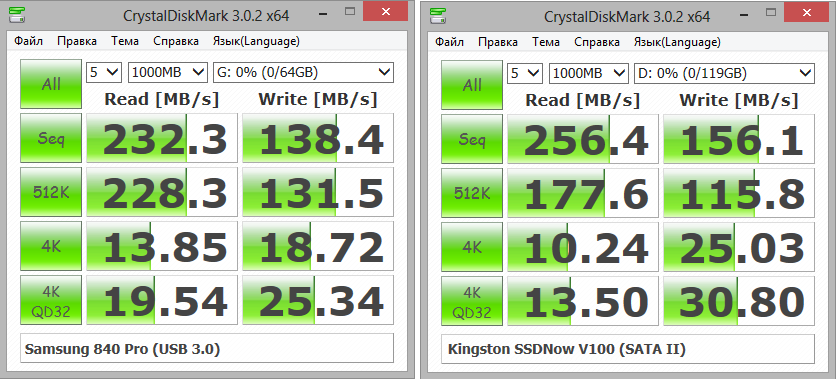This screenshot has height=379, width=836.
Task: Start 4K QD32 test in Kingston window
Action: pyautogui.click(x=472, y=300)
